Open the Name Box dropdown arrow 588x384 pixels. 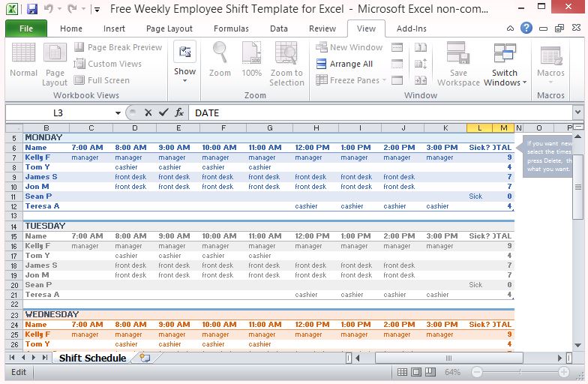click(x=118, y=112)
